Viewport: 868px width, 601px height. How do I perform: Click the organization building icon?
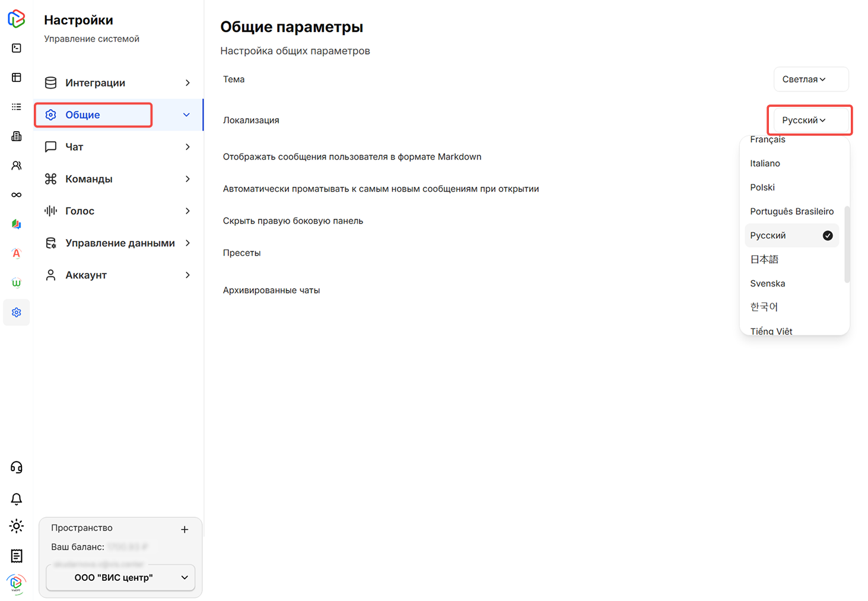[16, 136]
